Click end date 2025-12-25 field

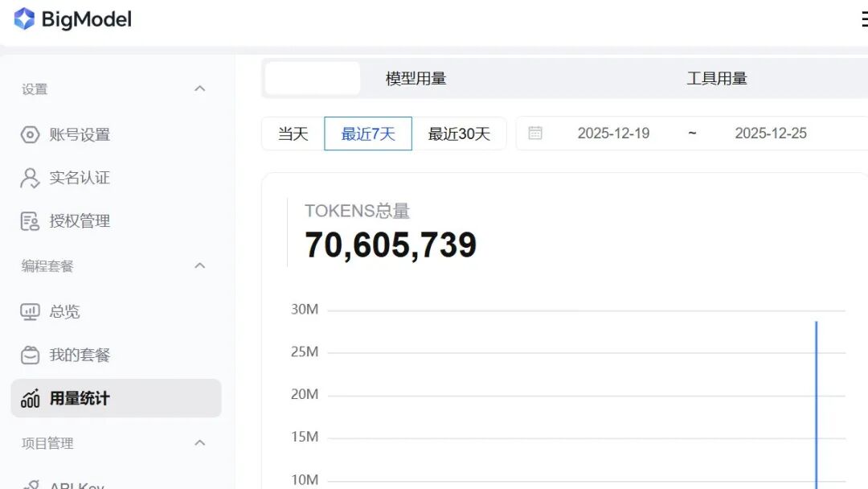pyautogui.click(x=771, y=134)
